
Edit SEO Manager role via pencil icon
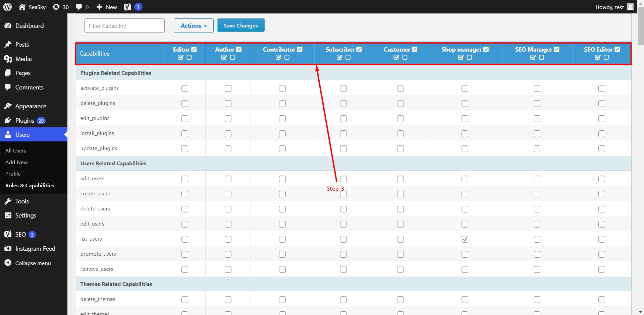point(557,49)
